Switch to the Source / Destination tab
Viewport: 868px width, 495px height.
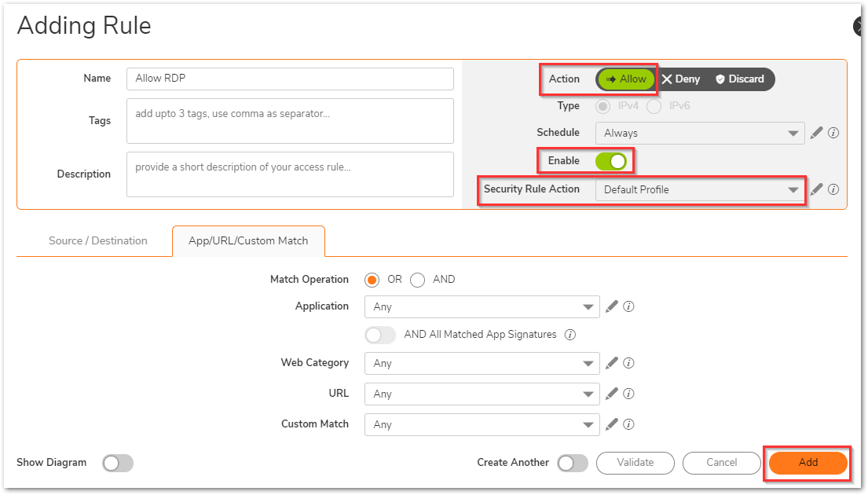pos(98,241)
